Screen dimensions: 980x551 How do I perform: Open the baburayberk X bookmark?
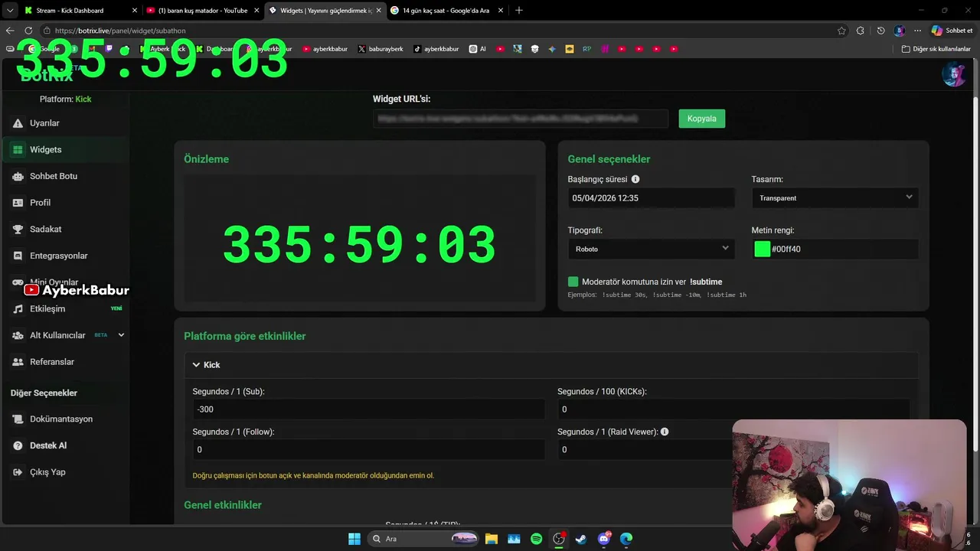click(381, 49)
